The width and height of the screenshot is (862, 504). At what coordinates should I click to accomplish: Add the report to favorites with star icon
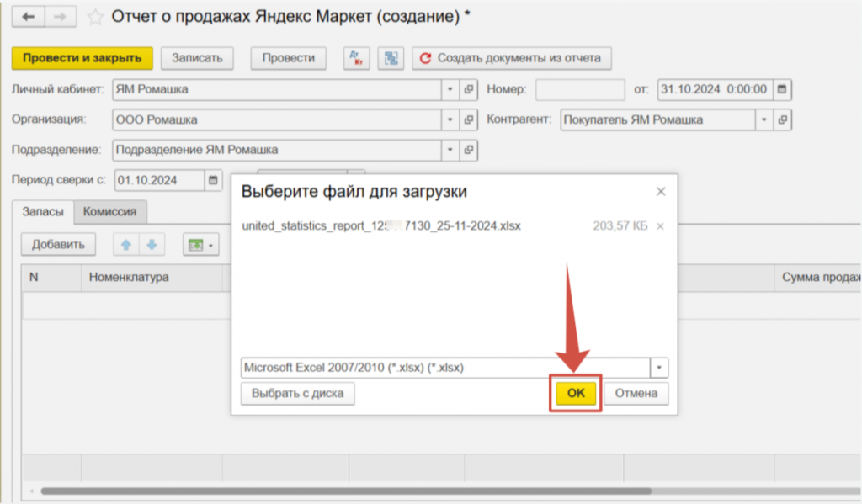pyautogui.click(x=96, y=16)
